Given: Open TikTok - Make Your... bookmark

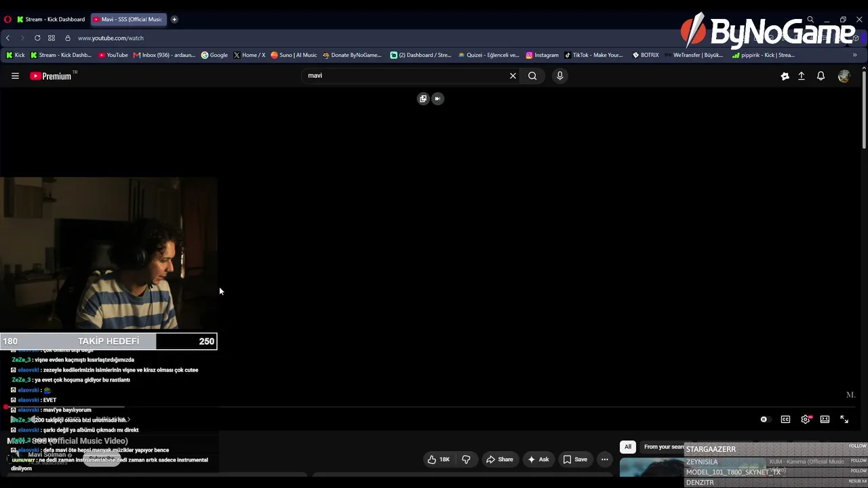Looking at the screenshot, I should pos(593,56).
